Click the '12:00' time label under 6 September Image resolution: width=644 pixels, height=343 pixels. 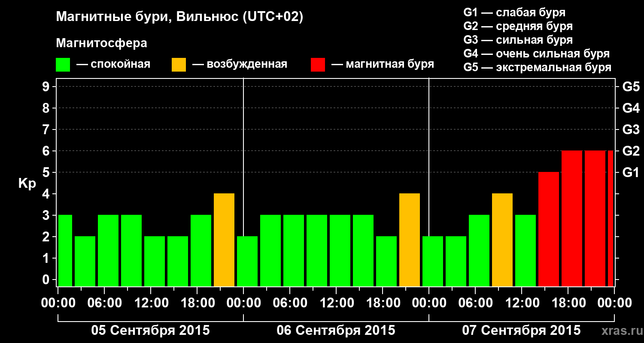[x=336, y=303]
